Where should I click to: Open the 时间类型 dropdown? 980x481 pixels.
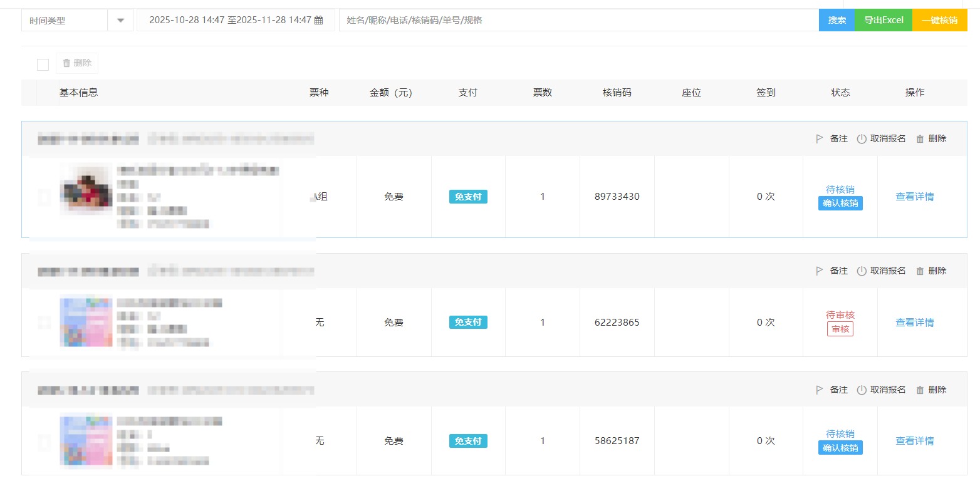(x=65, y=20)
